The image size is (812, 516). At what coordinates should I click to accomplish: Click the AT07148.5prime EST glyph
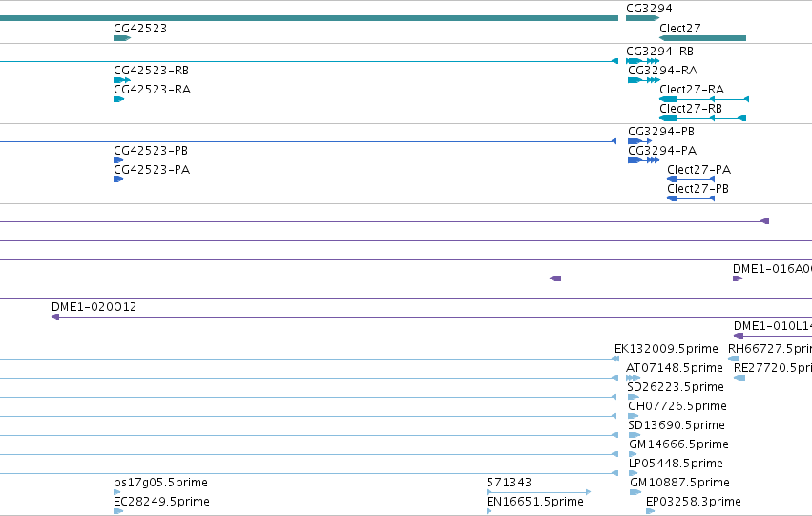(634, 378)
